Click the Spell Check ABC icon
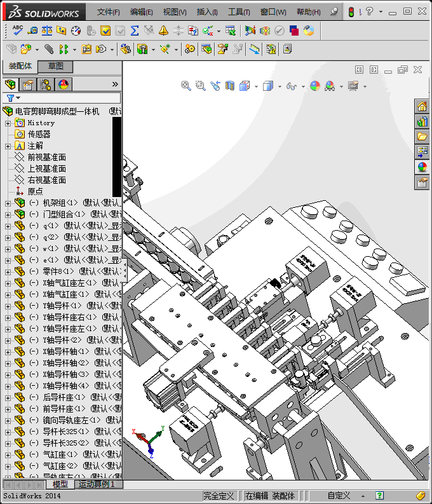Screen dimensions: 432x504 17,30
